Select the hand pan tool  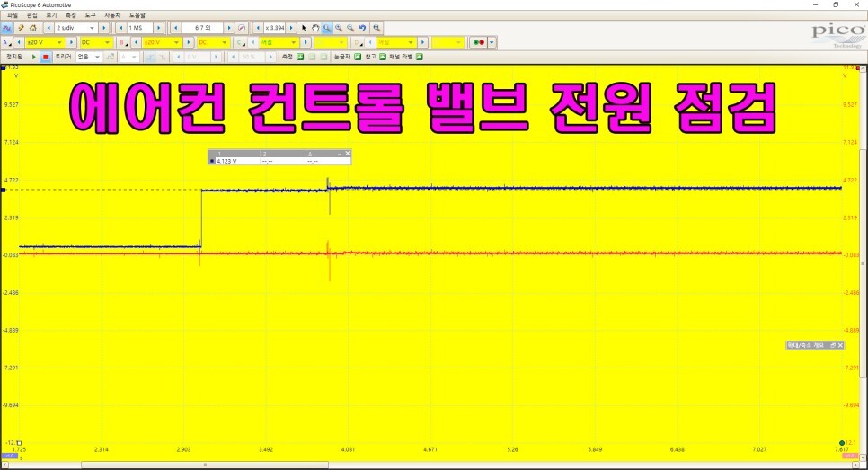[315, 28]
